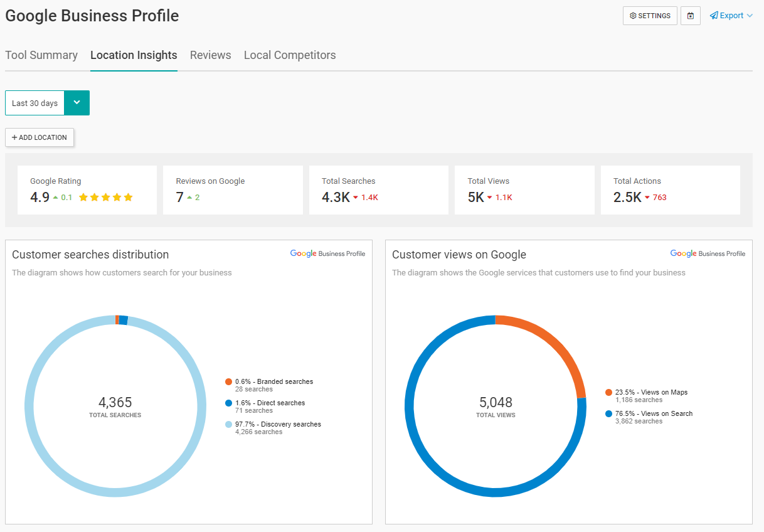This screenshot has height=532, width=764.
Task: Click Google Business Profile logo in searches panel
Action: pos(327,254)
